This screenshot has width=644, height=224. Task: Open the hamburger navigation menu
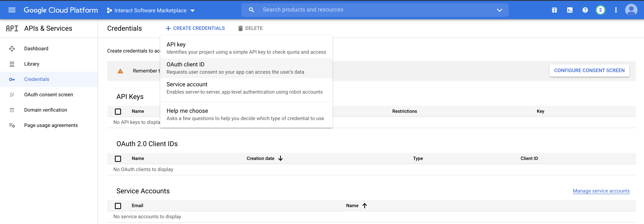(12, 10)
